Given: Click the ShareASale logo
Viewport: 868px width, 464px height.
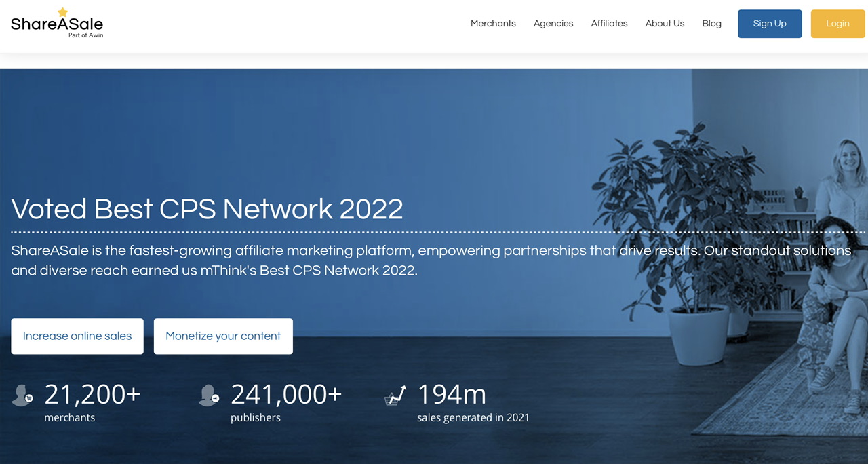Looking at the screenshot, I should point(57,23).
